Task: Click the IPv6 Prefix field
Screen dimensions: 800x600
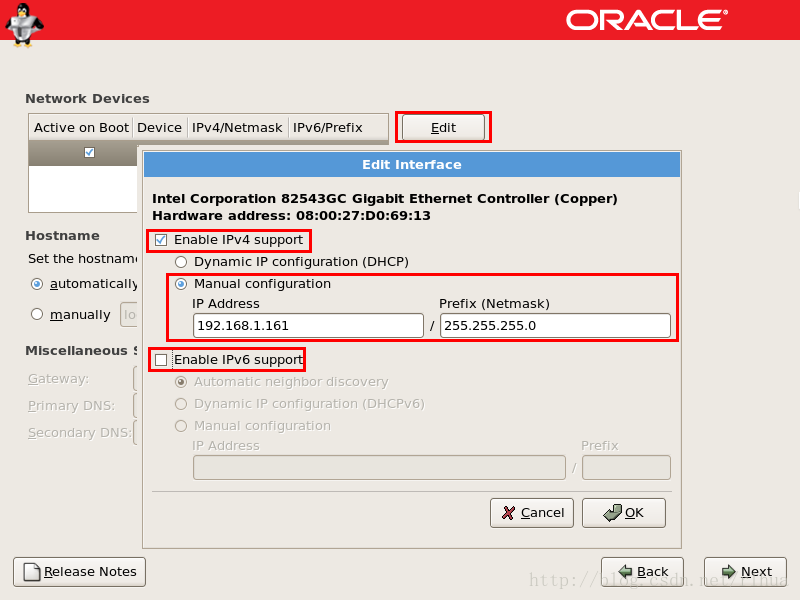Action: [x=626, y=467]
